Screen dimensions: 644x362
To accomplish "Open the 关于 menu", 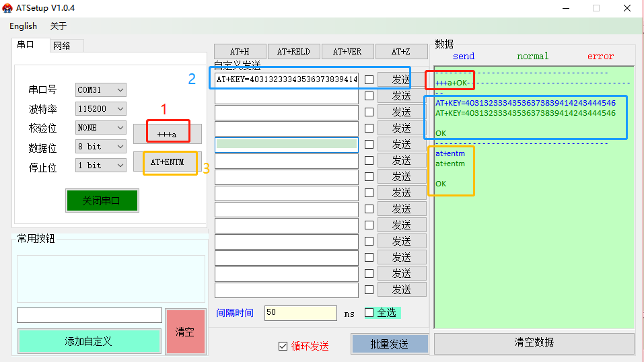I will [x=59, y=26].
